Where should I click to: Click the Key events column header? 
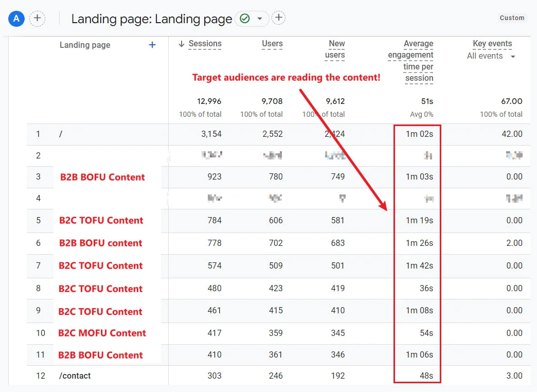(492, 44)
